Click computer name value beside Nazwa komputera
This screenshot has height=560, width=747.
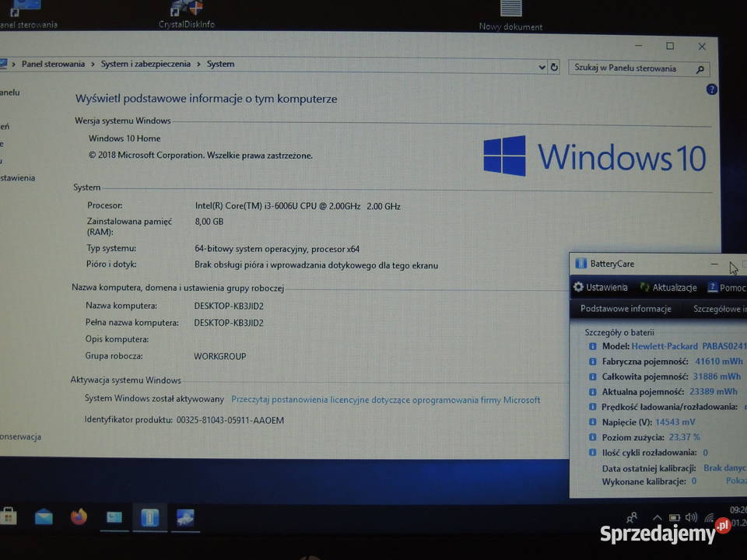click(x=229, y=306)
